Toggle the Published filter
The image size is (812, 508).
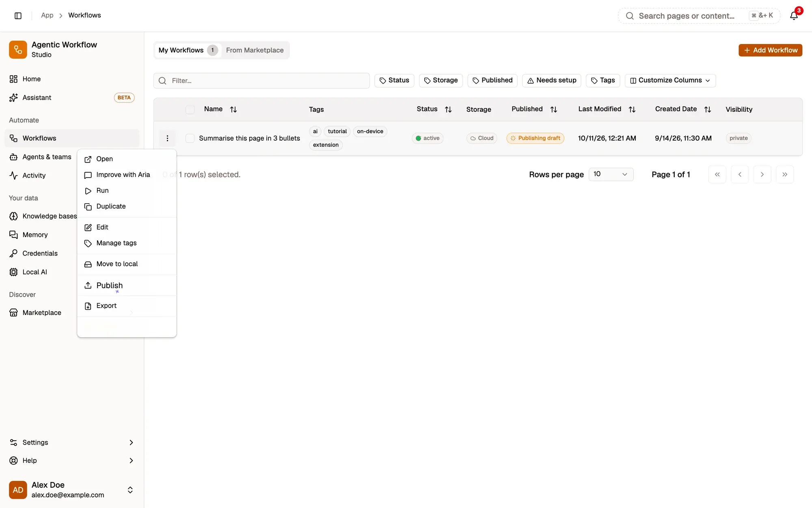tap(492, 80)
